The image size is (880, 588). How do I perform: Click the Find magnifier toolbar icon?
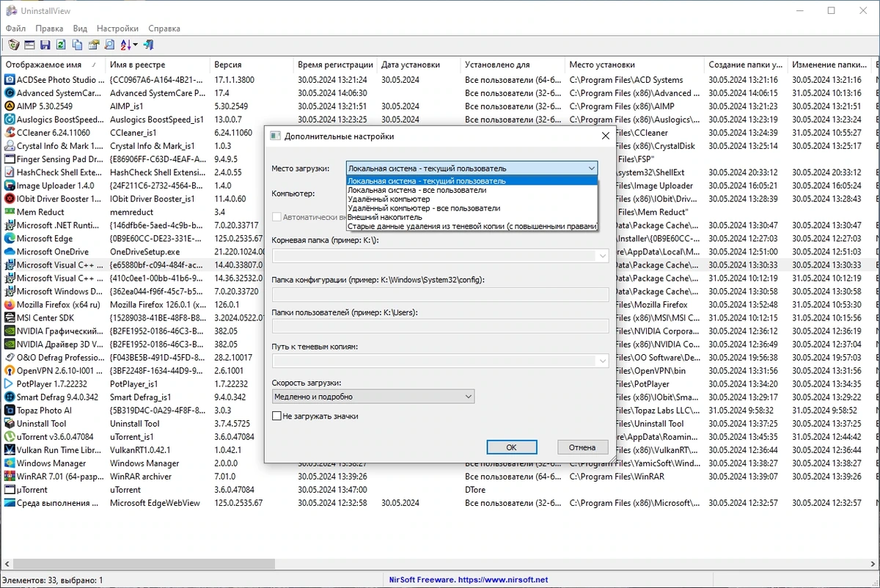[x=110, y=45]
